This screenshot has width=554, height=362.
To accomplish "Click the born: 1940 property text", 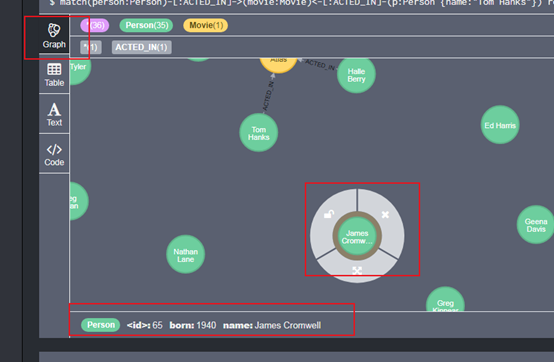I will (x=193, y=325).
